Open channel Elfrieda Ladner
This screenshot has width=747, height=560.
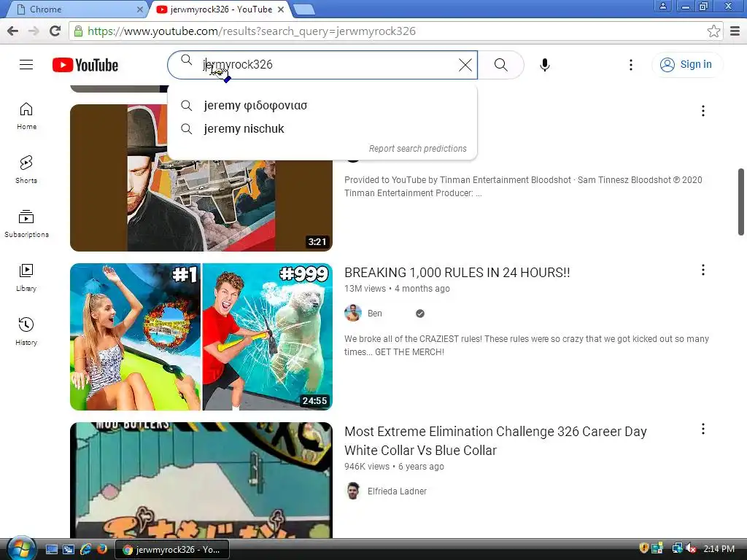tap(397, 491)
